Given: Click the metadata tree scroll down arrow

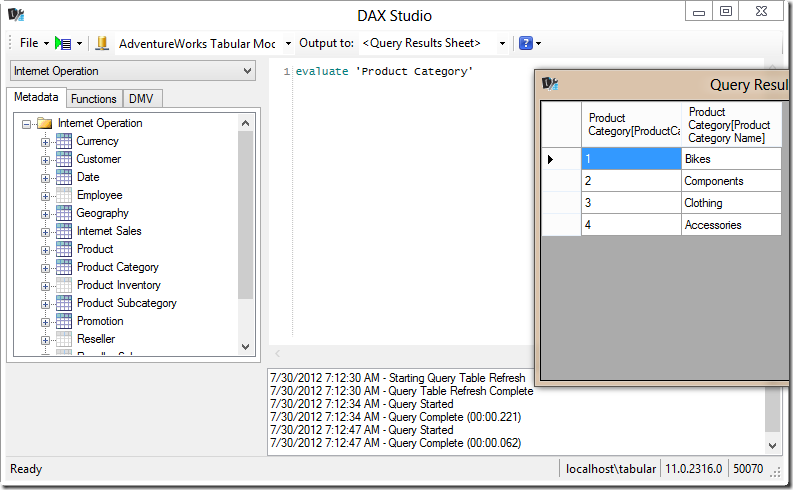Looking at the screenshot, I should point(245,347).
